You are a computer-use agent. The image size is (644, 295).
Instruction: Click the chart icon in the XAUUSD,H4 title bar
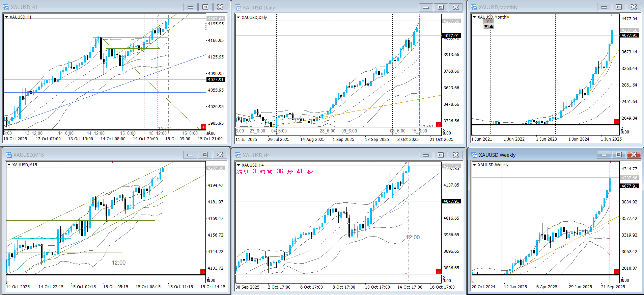[x=238, y=155]
